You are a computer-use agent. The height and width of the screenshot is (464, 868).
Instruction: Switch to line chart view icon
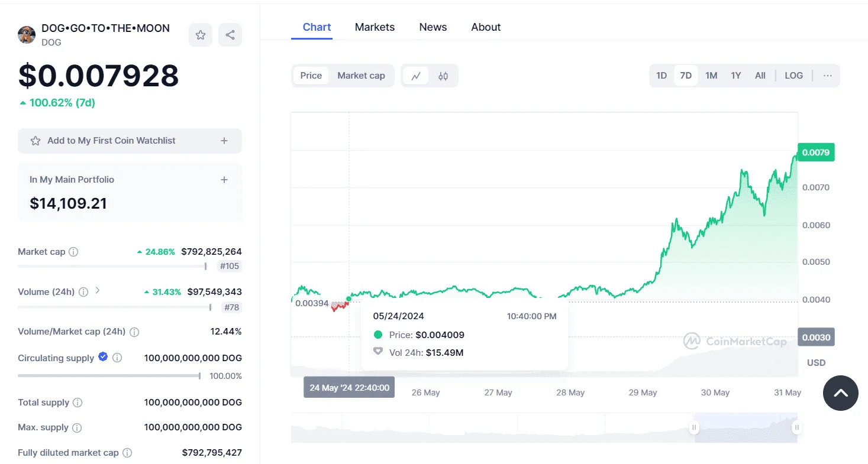point(416,76)
